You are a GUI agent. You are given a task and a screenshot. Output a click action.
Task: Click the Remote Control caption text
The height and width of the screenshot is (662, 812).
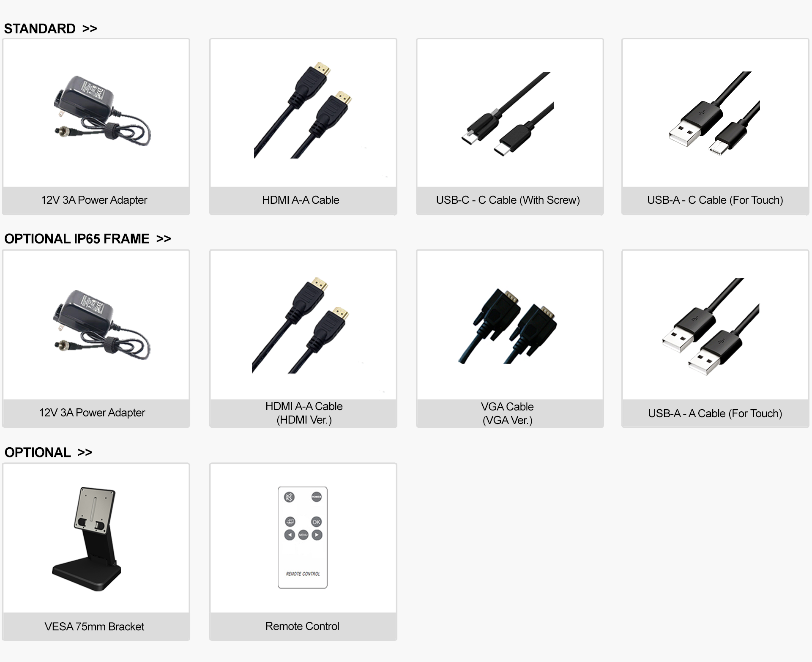302,626
